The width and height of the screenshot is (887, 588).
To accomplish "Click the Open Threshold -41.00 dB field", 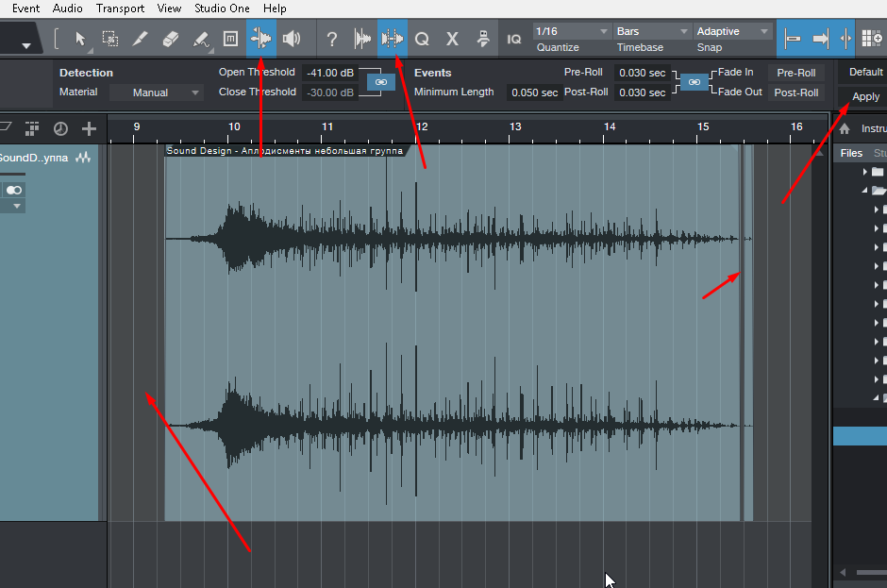I will coord(330,73).
